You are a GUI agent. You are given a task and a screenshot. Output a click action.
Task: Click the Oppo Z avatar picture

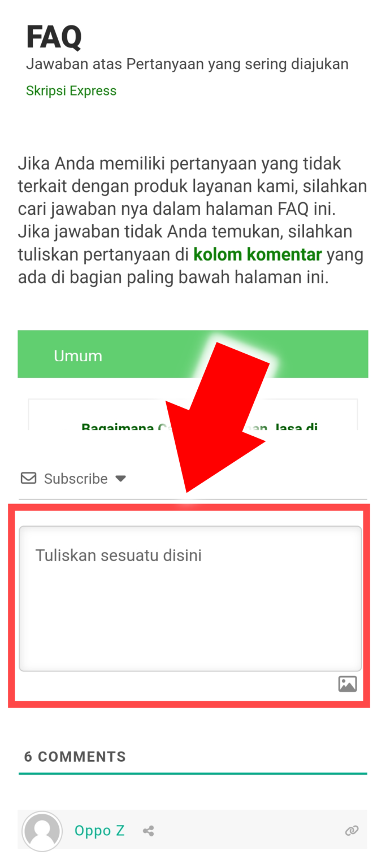click(x=42, y=831)
